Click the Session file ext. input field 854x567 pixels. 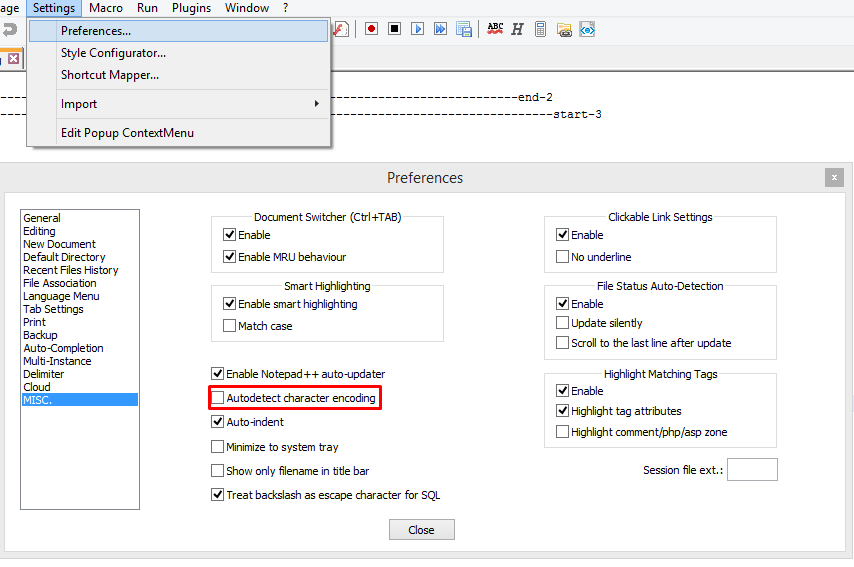click(752, 470)
